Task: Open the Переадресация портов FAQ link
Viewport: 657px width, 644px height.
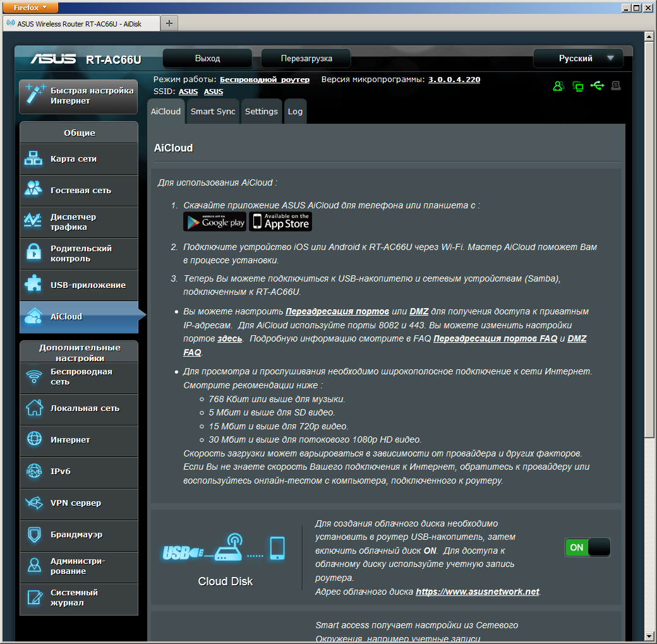Action: coord(495,339)
